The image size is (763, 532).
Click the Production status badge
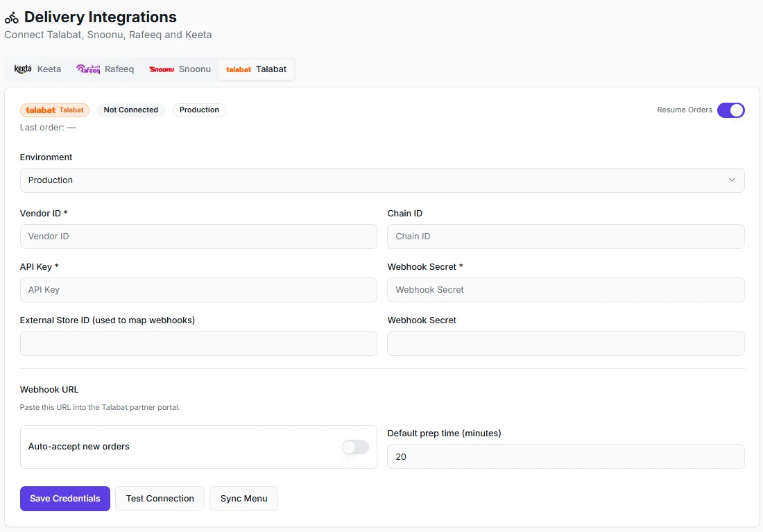point(199,110)
